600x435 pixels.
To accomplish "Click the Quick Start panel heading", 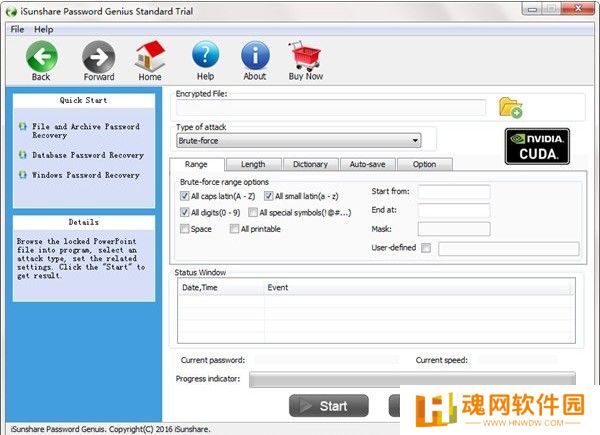I will pyautogui.click(x=84, y=100).
